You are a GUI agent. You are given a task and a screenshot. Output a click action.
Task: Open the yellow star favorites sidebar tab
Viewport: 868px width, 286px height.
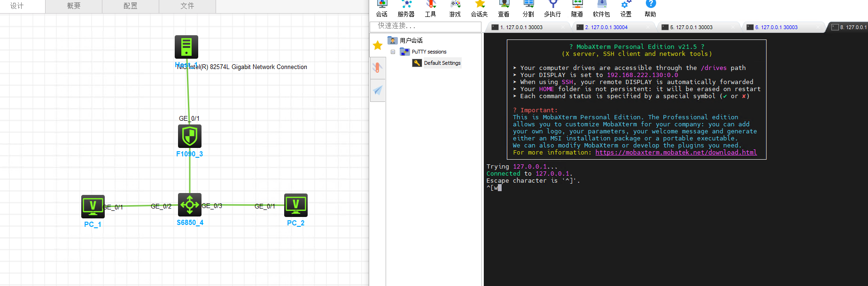point(378,46)
